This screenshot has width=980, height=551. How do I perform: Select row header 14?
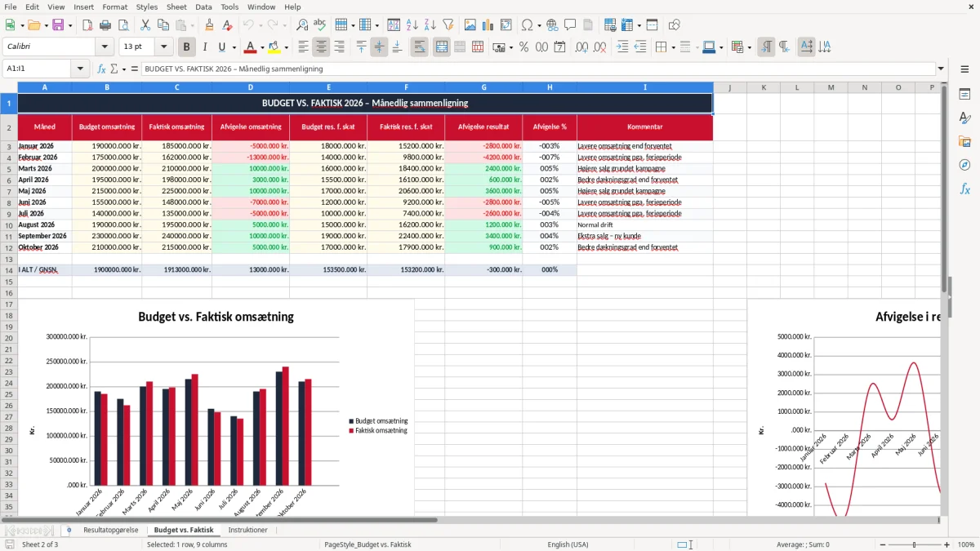point(9,269)
